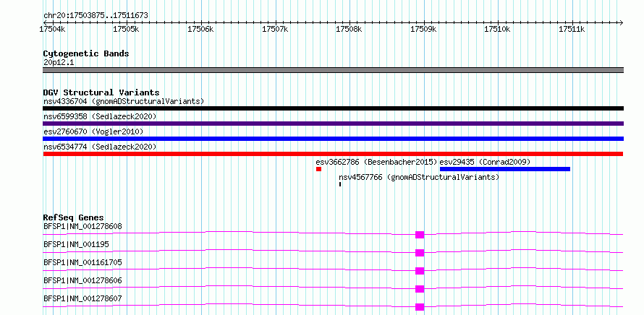The height and width of the screenshot is (315, 644).
Task: Click the BFSP1|NM_001161705 transcript label
Action: coord(82,262)
